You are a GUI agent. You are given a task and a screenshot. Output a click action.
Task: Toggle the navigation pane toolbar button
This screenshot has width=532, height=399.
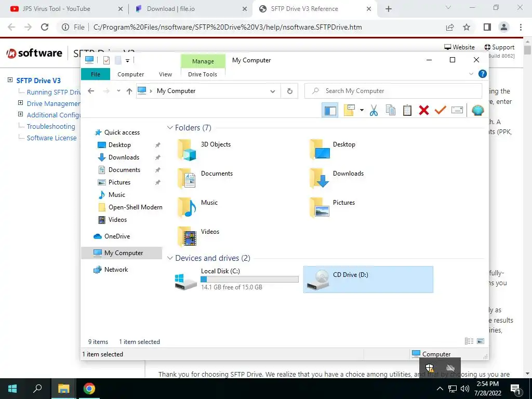330,110
